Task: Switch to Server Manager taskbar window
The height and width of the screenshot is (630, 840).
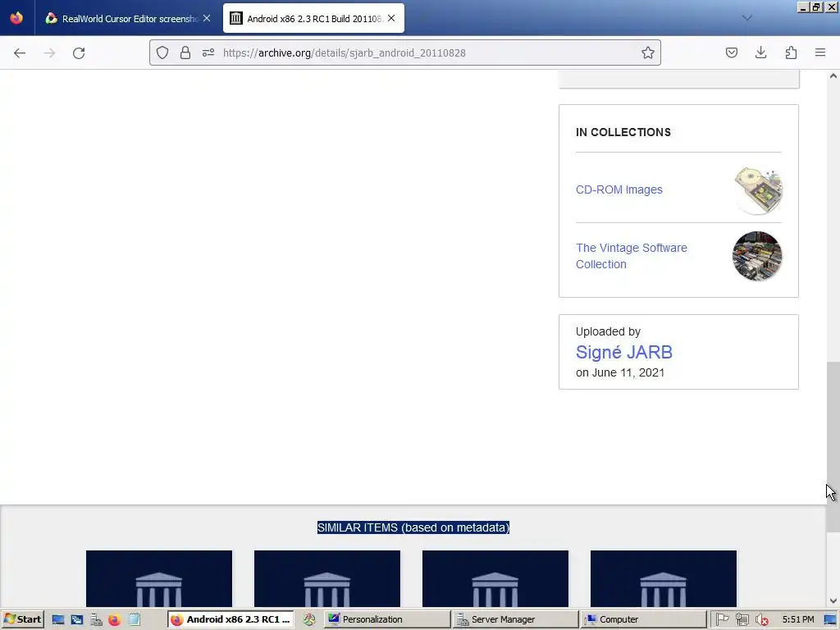Action: (x=515, y=619)
